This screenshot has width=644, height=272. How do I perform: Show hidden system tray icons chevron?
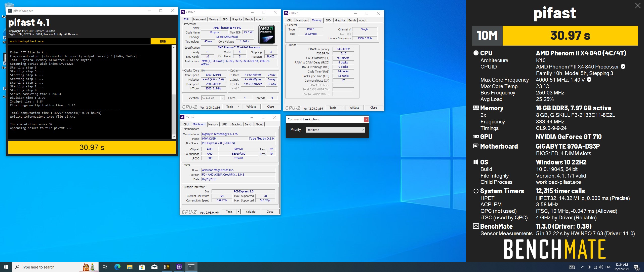(x=583, y=267)
